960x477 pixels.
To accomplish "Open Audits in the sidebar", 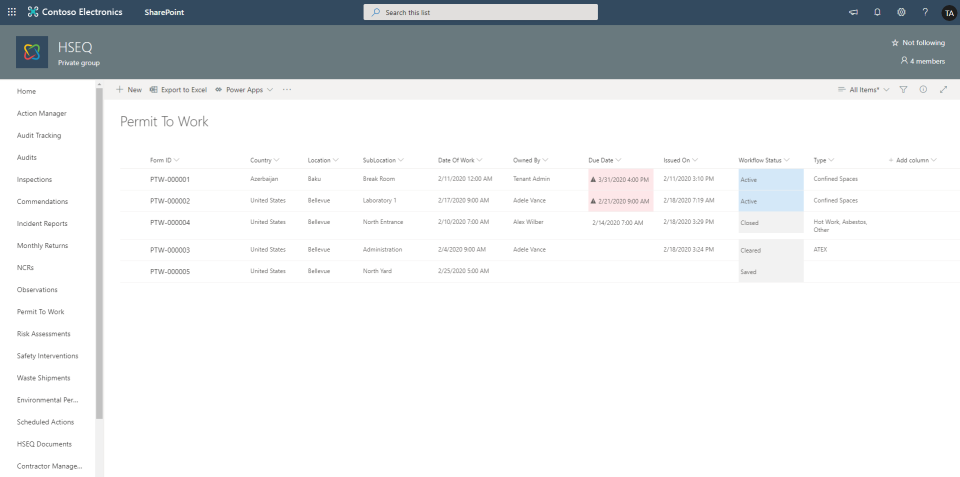I will click(27, 157).
